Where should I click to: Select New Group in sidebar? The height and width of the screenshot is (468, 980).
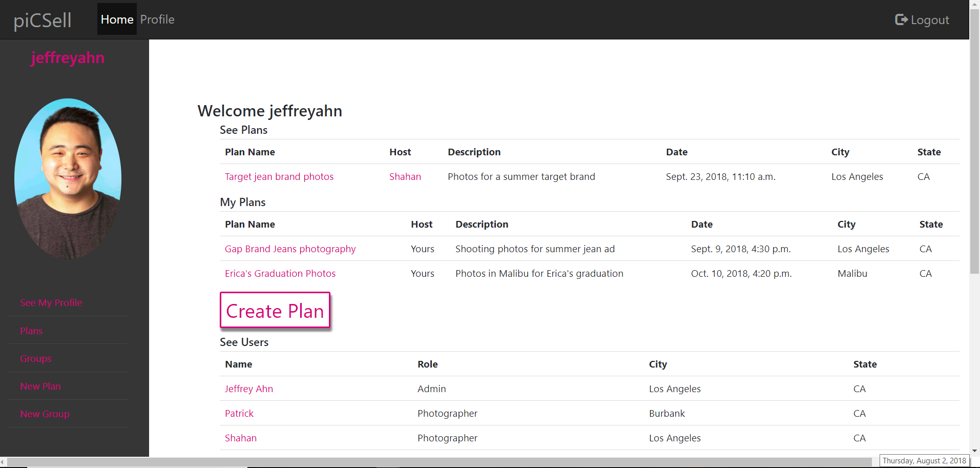point(45,414)
